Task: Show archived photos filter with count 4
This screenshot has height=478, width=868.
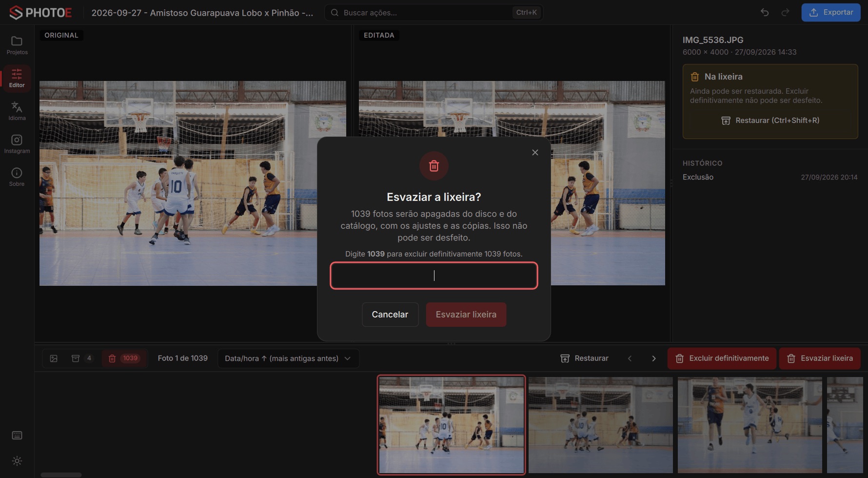Action: click(x=82, y=358)
